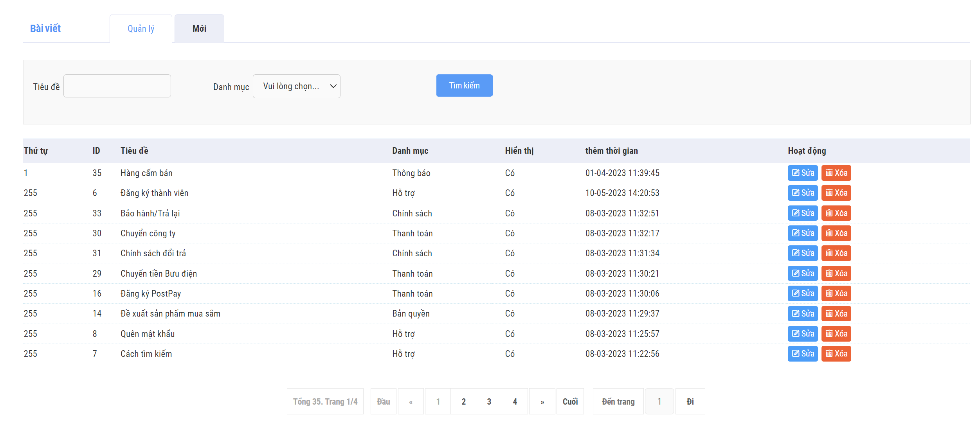The width and height of the screenshot is (980, 432).
Task: Focus the Tiêu đề search field
Action: tap(117, 86)
